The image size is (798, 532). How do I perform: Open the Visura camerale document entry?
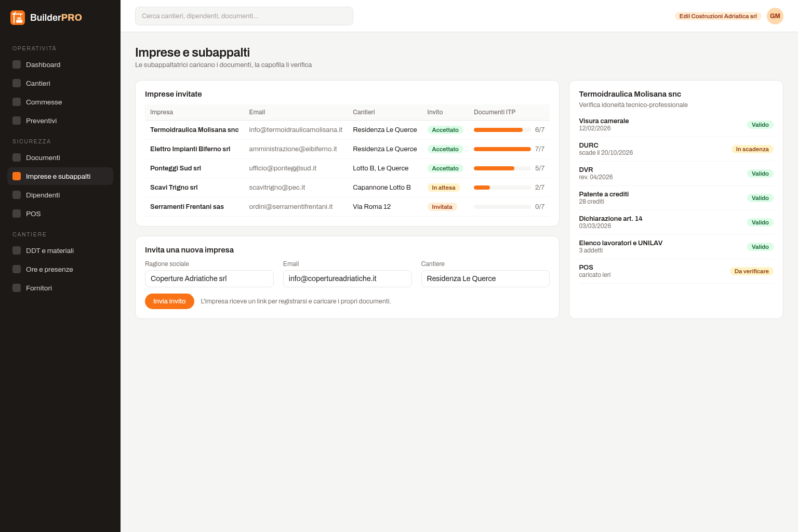coord(676,125)
